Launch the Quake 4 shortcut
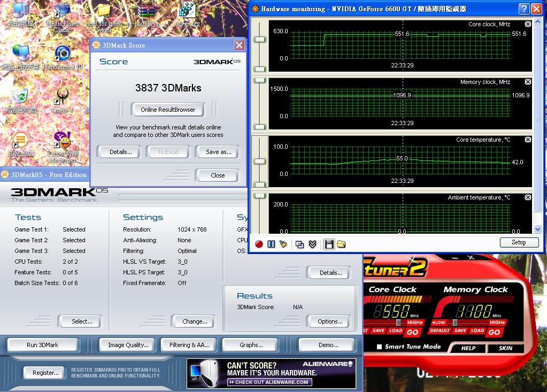This screenshot has height=392, width=547. [63, 101]
